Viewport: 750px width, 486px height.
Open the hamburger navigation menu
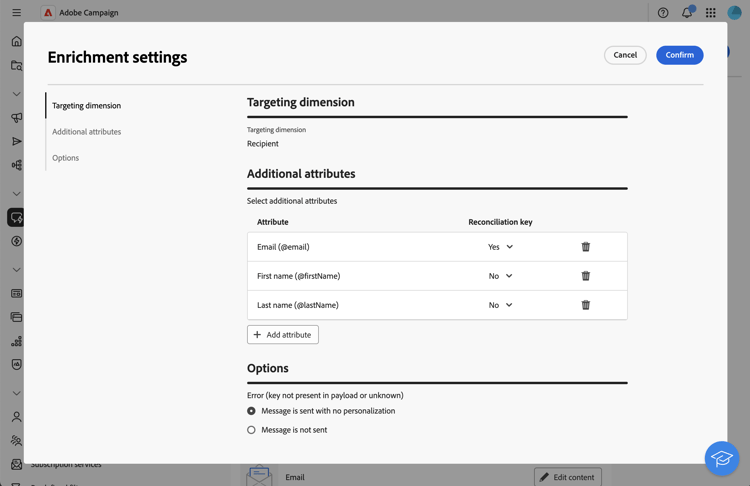click(x=16, y=13)
